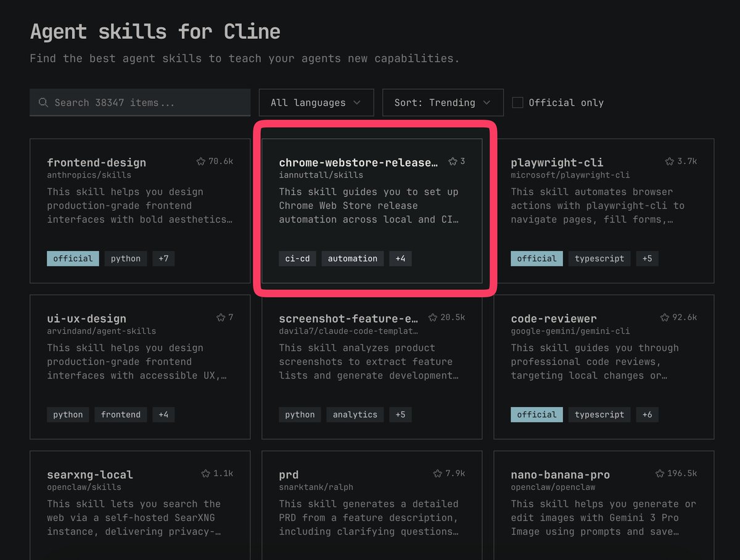Image resolution: width=740 pixels, height=560 pixels.
Task: Open the screenshot-feature-e… skill title
Action: [x=348, y=319]
